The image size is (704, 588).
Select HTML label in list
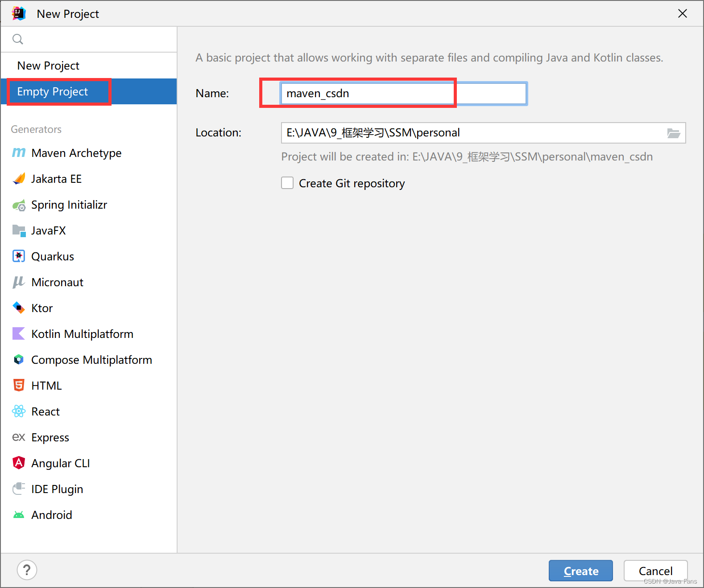tap(46, 386)
